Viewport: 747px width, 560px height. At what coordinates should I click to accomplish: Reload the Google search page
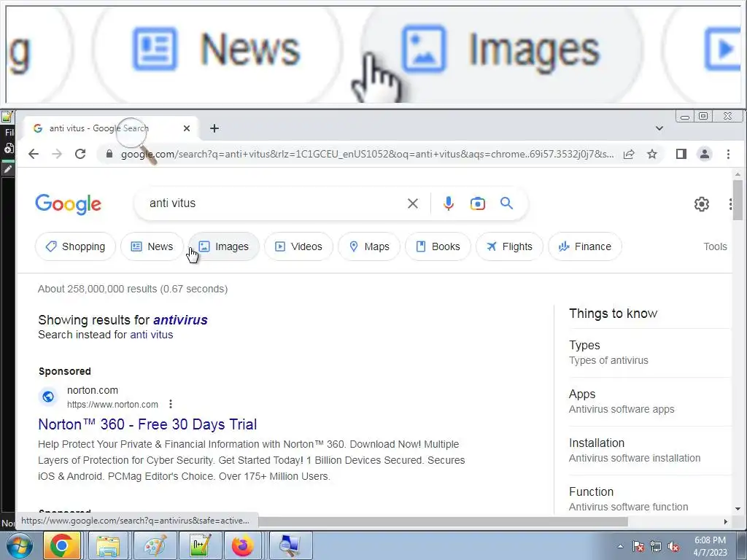point(80,154)
